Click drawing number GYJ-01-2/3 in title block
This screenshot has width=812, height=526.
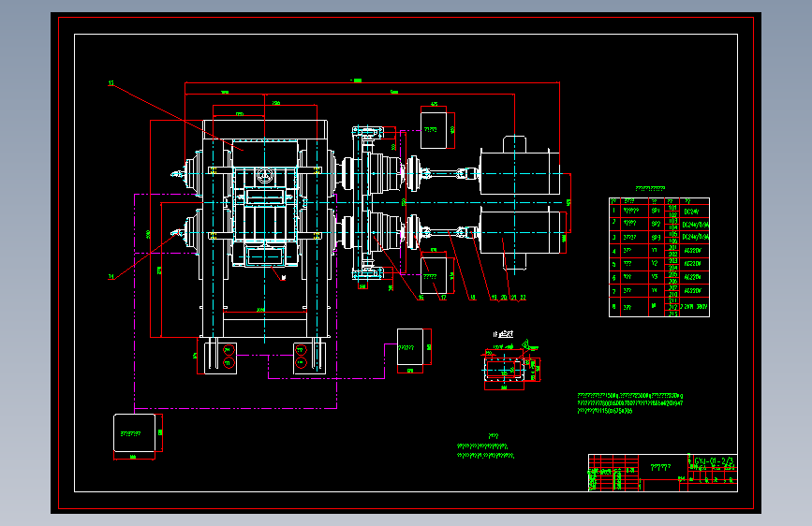pyautogui.click(x=713, y=460)
